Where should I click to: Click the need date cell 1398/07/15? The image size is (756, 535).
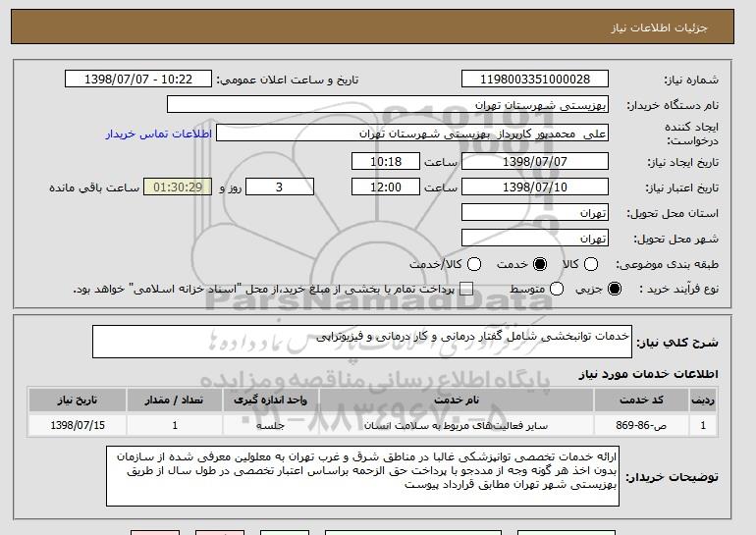78,426
